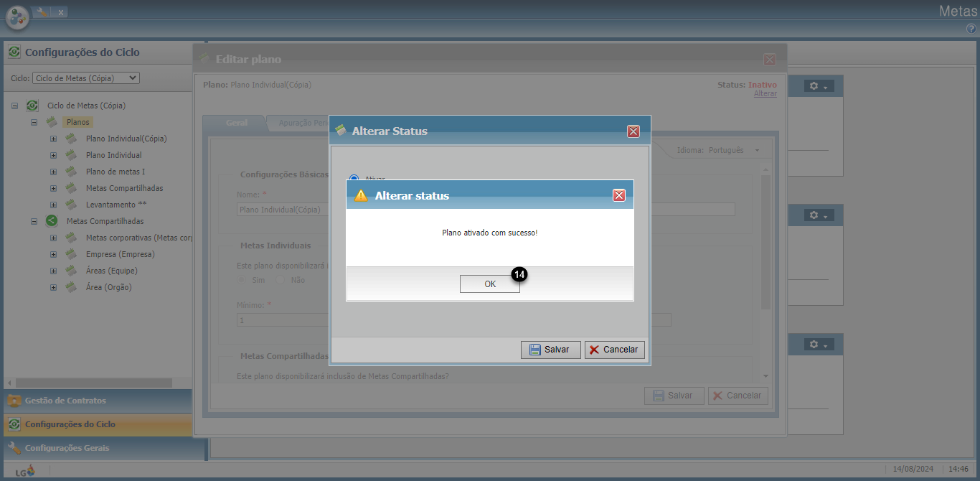Click the Configurações Gerais wrench icon
The height and width of the screenshot is (481, 980).
tap(14, 448)
